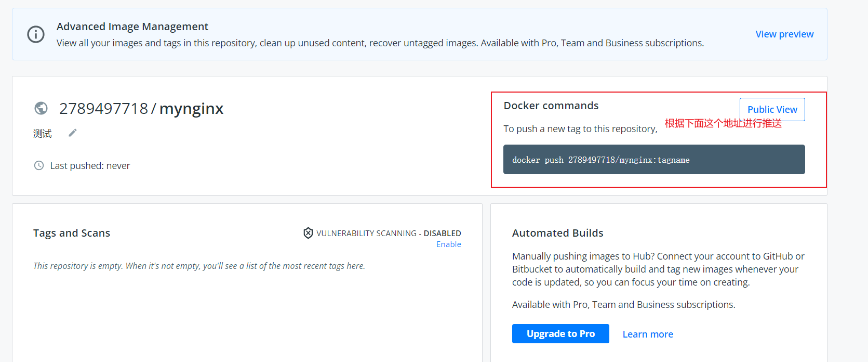This screenshot has height=362, width=868.
Task: Click the 2789497718 namespace text
Action: pos(103,108)
